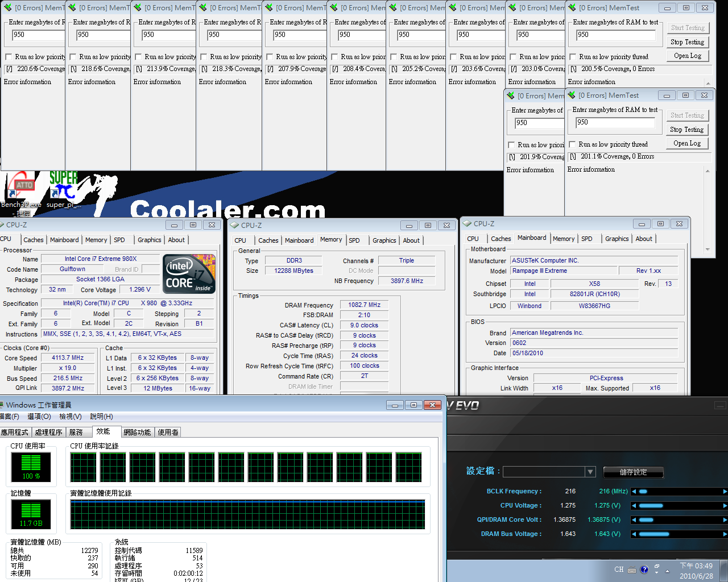The height and width of the screenshot is (582, 728).
Task: Switch Task Manager to 處理程序 tab
Action: point(49,433)
